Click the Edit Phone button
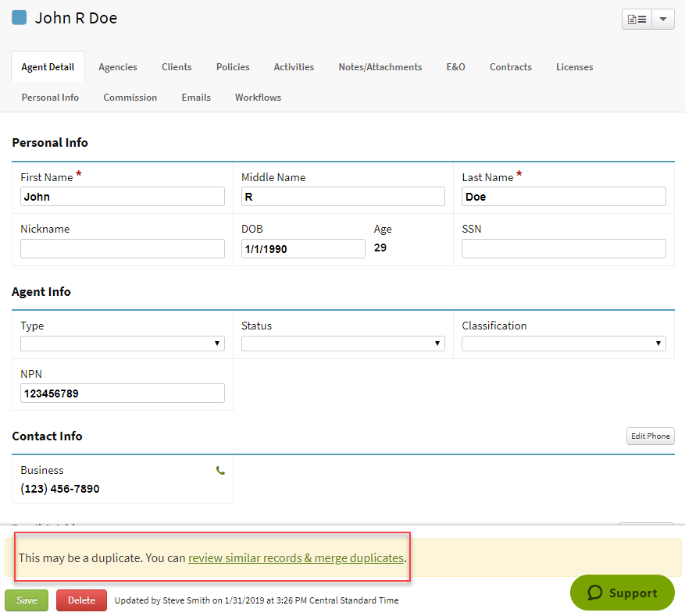Viewport: 685px width, 616px height. tap(650, 436)
